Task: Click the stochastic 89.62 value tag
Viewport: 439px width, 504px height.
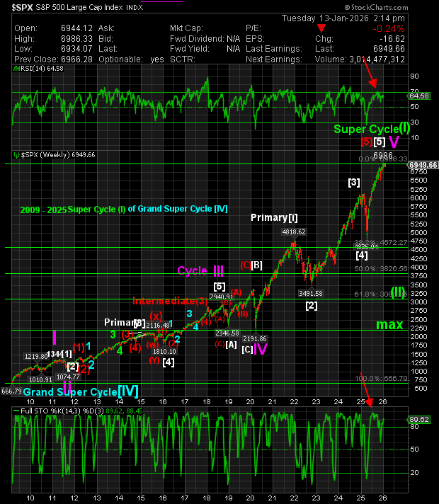Action: 419,420
